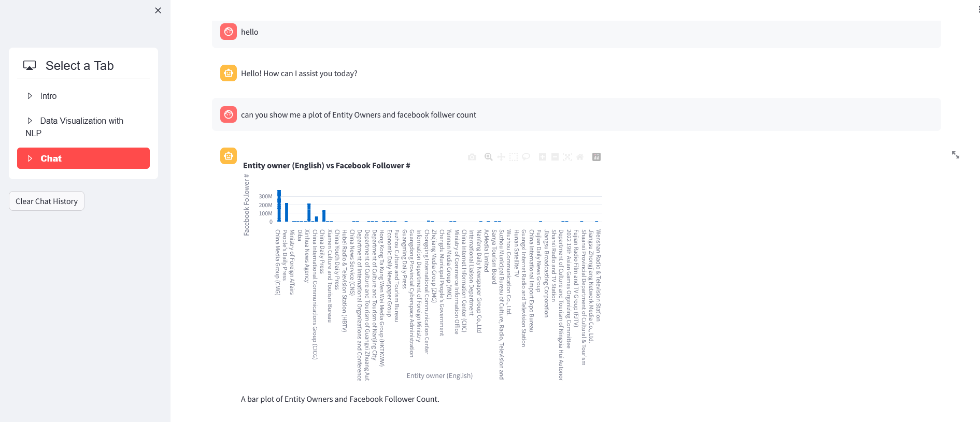Click the hello message text
Viewport: 980px width, 422px height.
tap(250, 32)
